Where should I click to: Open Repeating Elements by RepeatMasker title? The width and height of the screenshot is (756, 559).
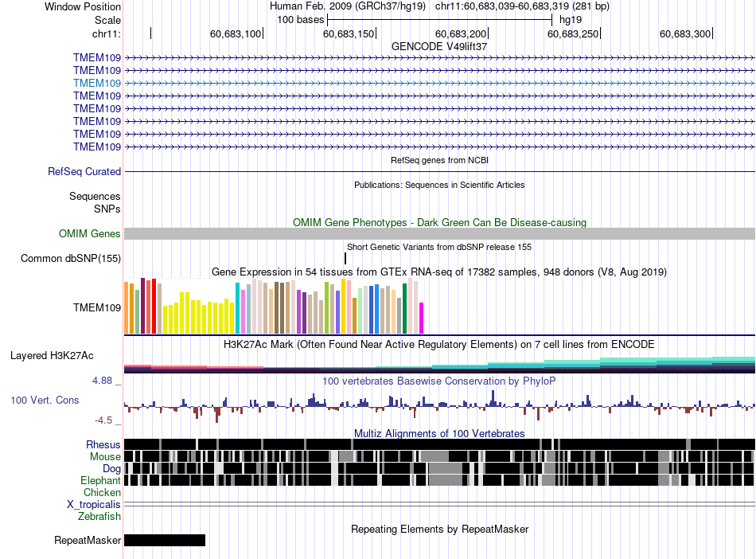coord(439,529)
